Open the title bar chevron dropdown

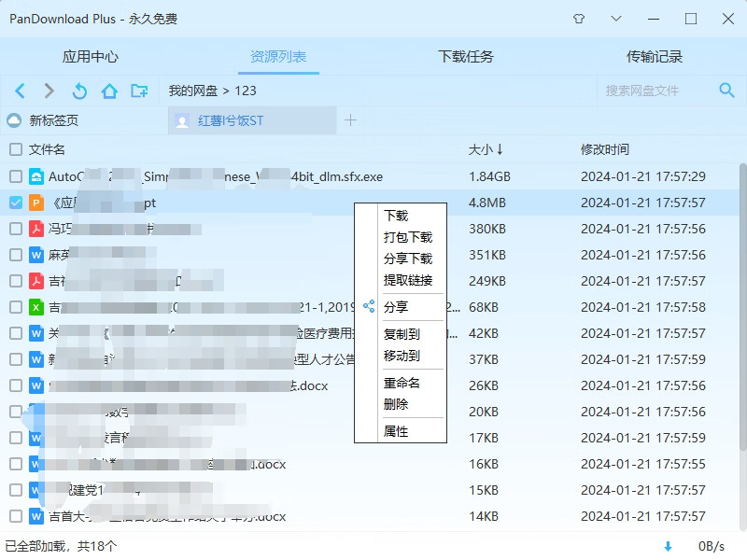click(615, 18)
